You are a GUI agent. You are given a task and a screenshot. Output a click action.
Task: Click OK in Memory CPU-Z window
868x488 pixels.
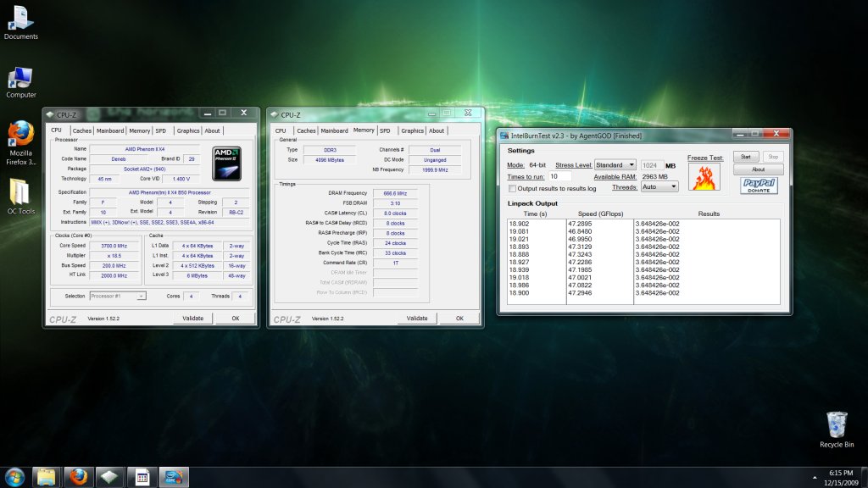(x=459, y=319)
